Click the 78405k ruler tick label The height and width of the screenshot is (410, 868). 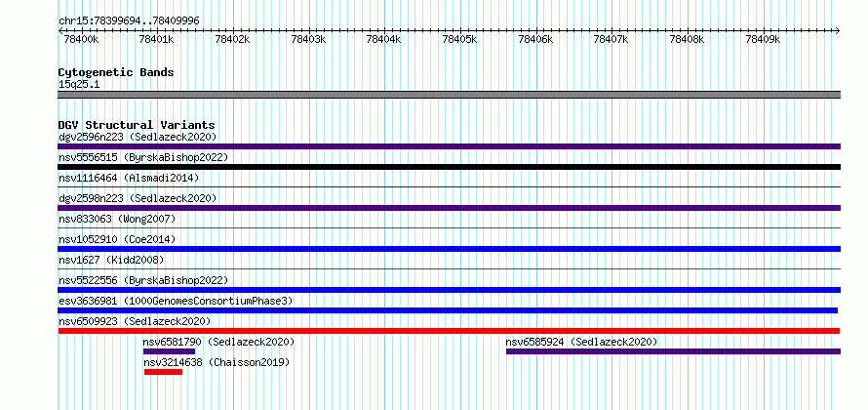click(x=460, y=39)
